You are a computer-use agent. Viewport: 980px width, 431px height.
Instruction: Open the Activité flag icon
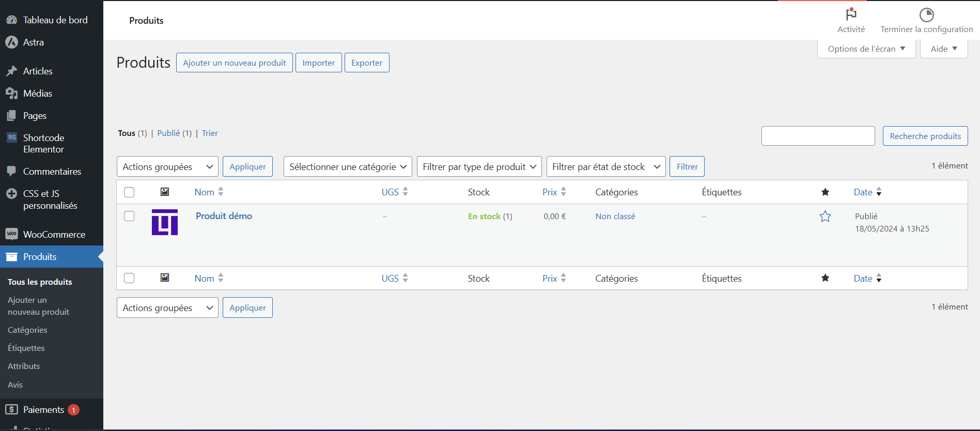point(851,14)
